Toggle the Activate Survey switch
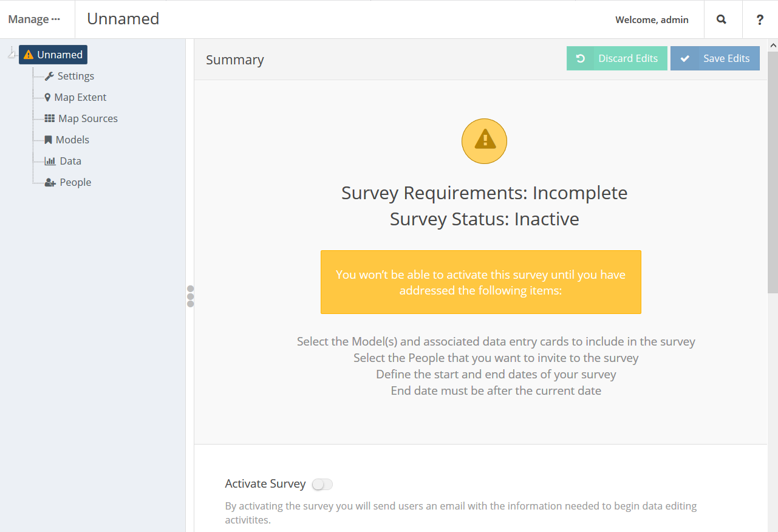 (322, 484)
